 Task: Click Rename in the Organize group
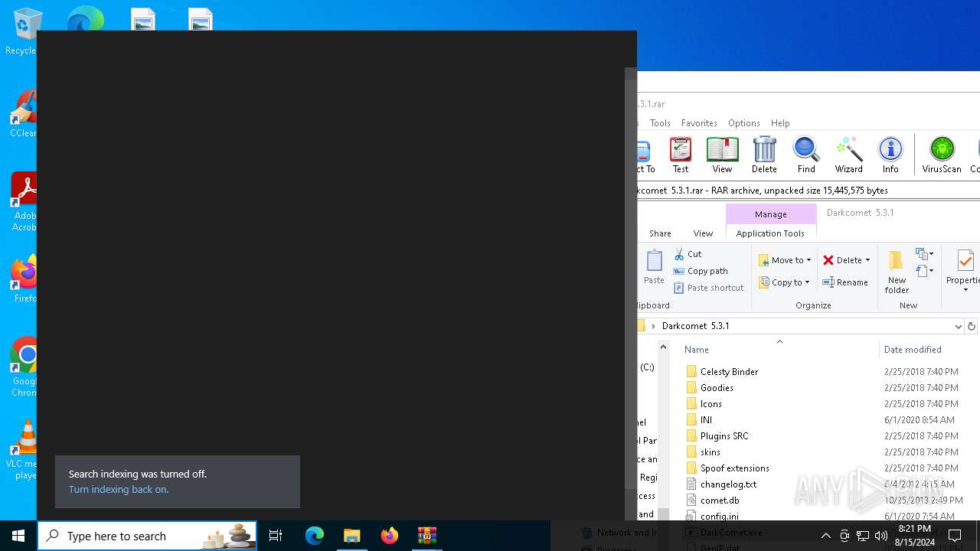pyautogui.click(x=845, y=282)
